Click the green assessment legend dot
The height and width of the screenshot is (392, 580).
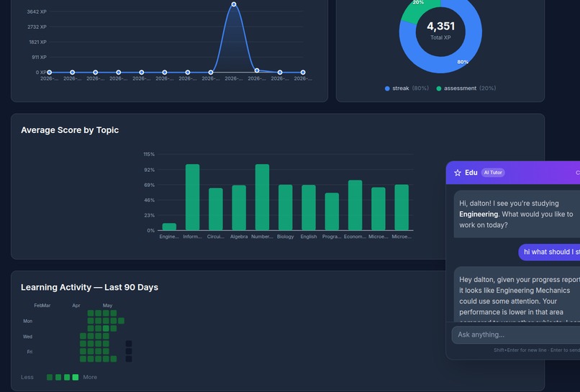click(x=439, y=88)
